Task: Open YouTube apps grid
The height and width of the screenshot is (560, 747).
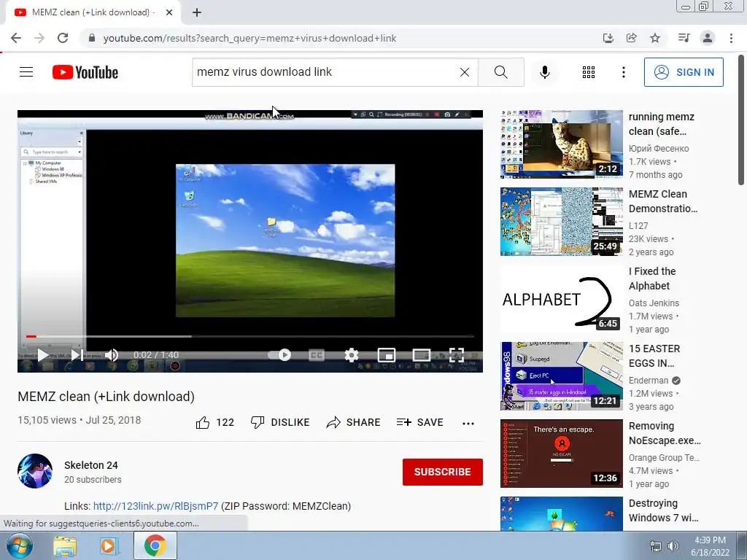Action: [589, 72]
